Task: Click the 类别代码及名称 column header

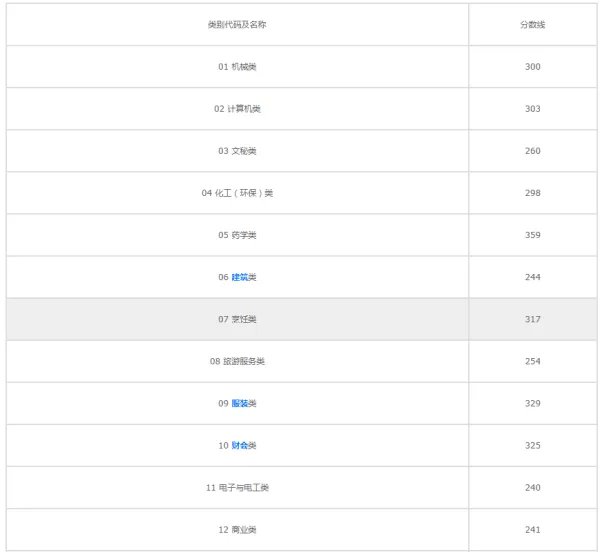Action: (x=237, y=24)
